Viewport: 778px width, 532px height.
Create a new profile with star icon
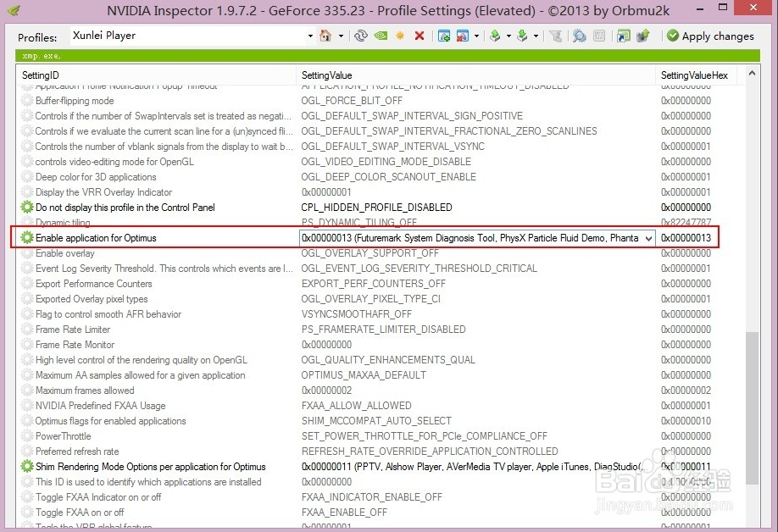click(400, 36)
